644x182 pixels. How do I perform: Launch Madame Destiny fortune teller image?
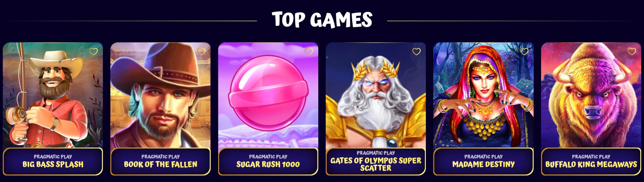point(484,95)
